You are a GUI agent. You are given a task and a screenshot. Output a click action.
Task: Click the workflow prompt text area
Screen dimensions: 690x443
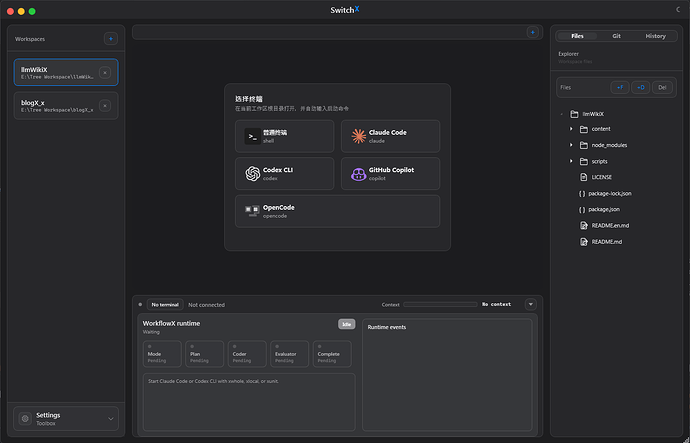[x=249, y=402]
